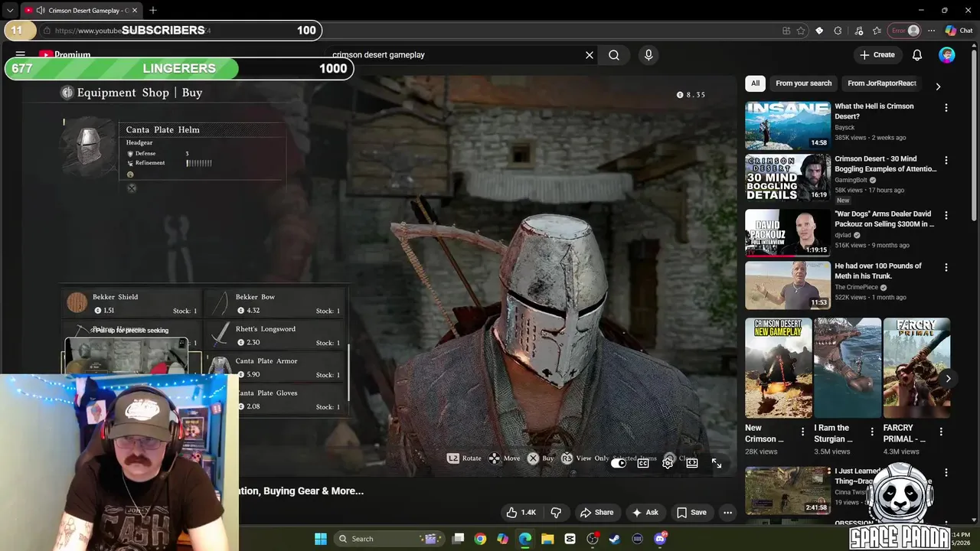Open the YouTube account avatar menu
Image resolution: width=980 pixels, height=551 pixels.
(947, 55)
